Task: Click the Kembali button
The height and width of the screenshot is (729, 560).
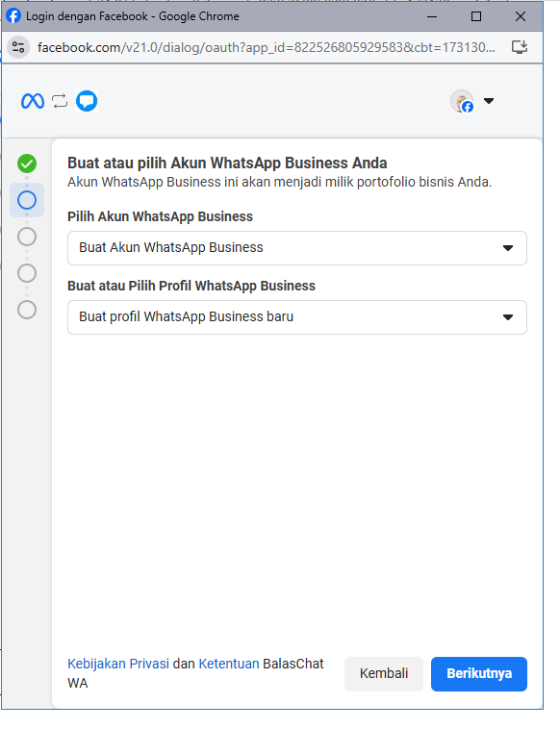Action: pos(384,673)
